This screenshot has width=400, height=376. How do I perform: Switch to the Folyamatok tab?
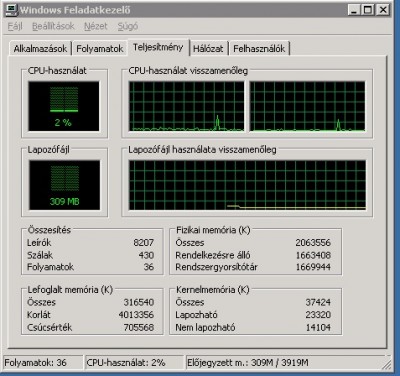click(100, 49)
